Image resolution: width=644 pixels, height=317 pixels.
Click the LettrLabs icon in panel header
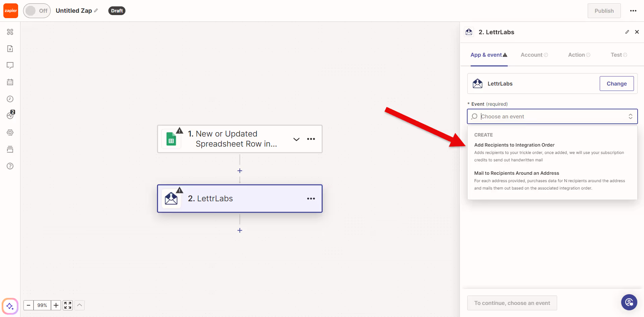tap(469, 32)
